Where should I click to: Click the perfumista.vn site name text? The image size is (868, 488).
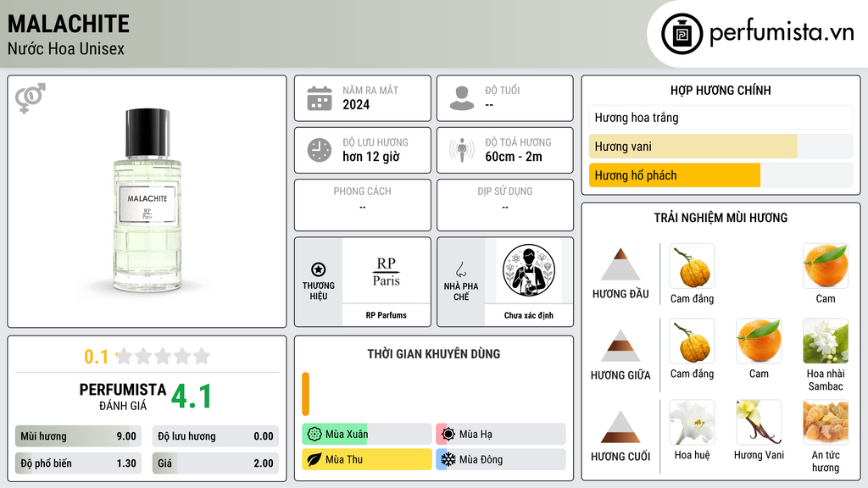782,33
